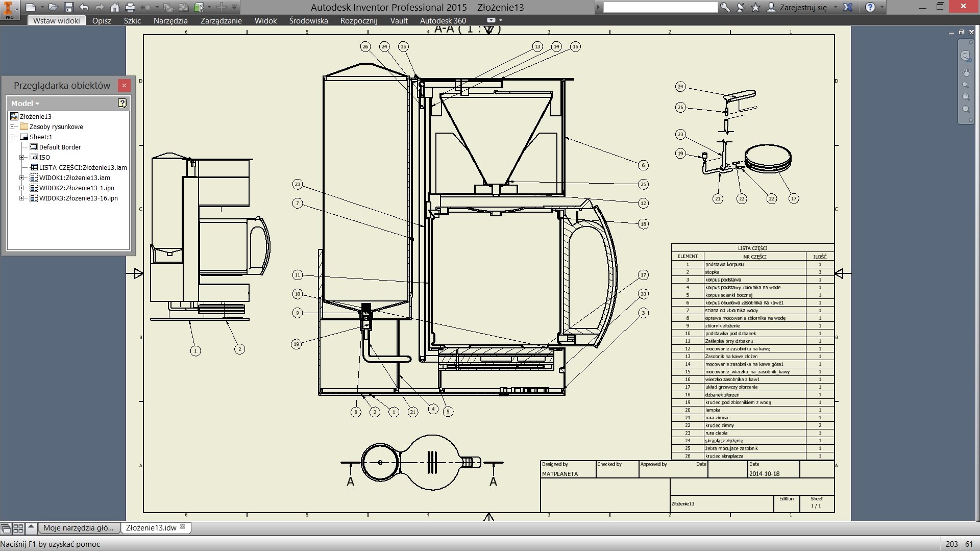Image resolution: width=980 pixels, height=557 pixels.
Task: Open the Help question mark button
Action: tap(870, 7)
